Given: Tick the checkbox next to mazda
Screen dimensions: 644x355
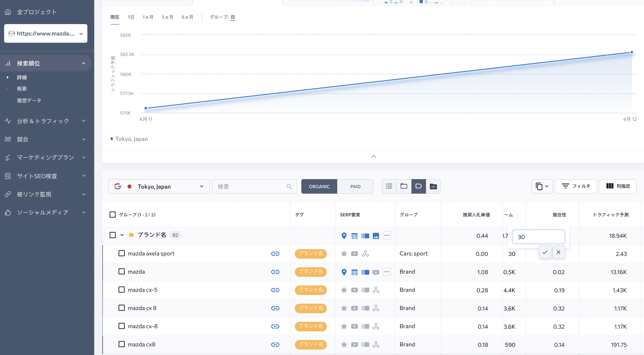Looking at the screenshot, I should pyautogui.click(x=122, y=272).
